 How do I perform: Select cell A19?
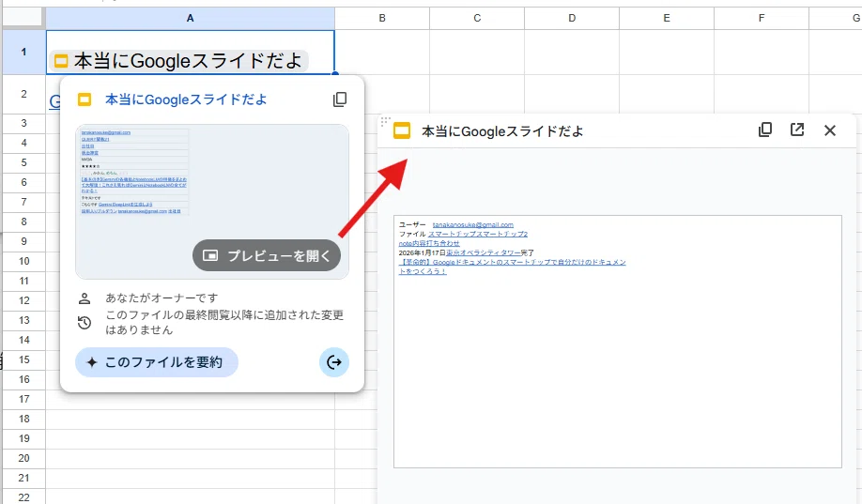(191, 438)
